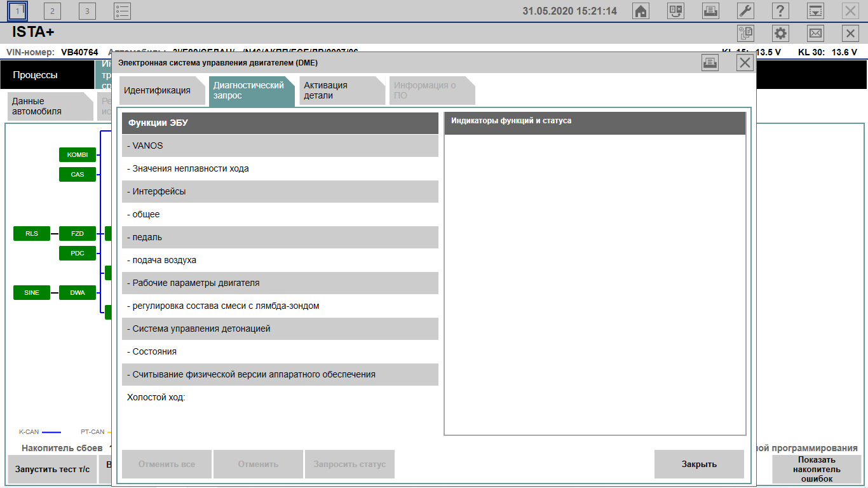868x488 pixels.
Task: Go to the home screen icon
Action: pyautogui.click(x=641, y=11)
